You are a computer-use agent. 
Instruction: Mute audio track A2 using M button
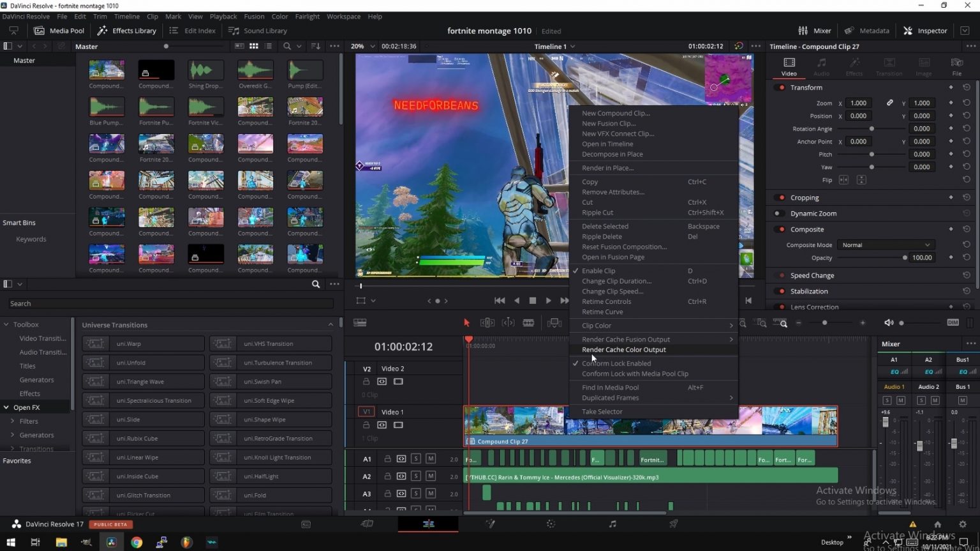point(431,476)
